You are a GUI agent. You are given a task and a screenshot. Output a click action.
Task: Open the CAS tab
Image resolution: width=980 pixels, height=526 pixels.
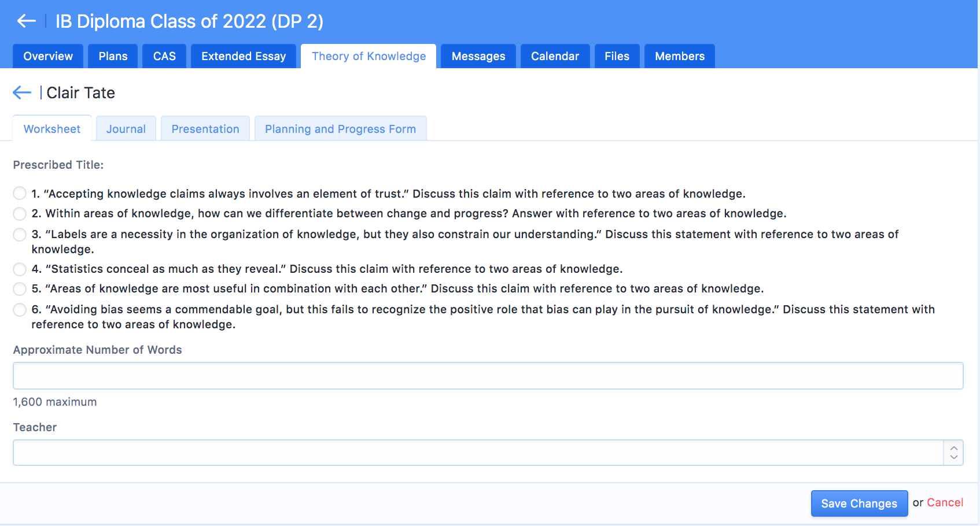point(164,56)
